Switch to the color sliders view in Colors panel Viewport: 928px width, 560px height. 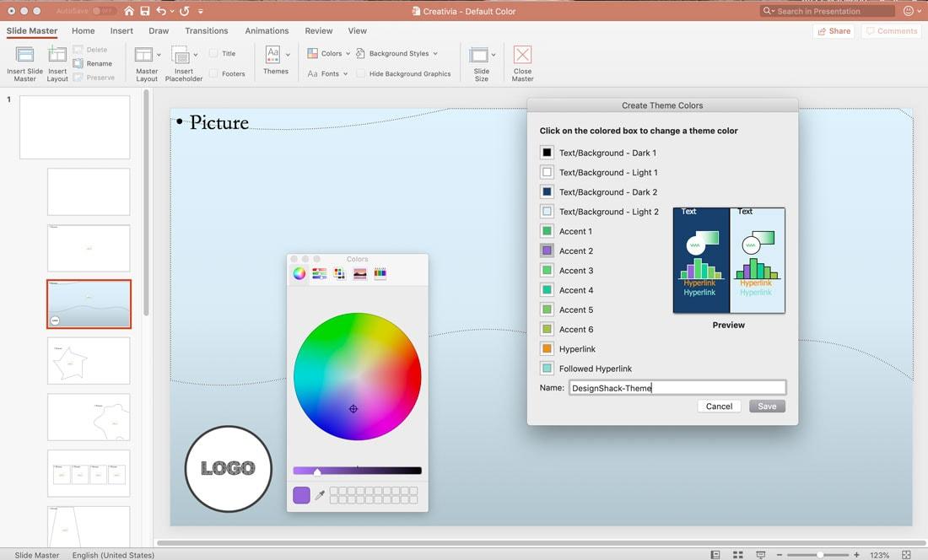[319, 272]
